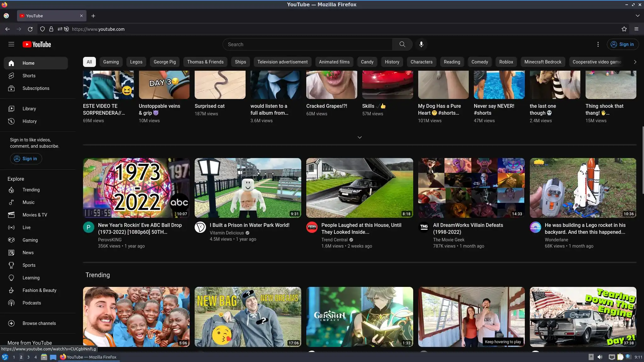The width and height of the screenshot is (644, 362).
Task: Open the Vitamin Delicious channel link
Action: click(226, 233)
